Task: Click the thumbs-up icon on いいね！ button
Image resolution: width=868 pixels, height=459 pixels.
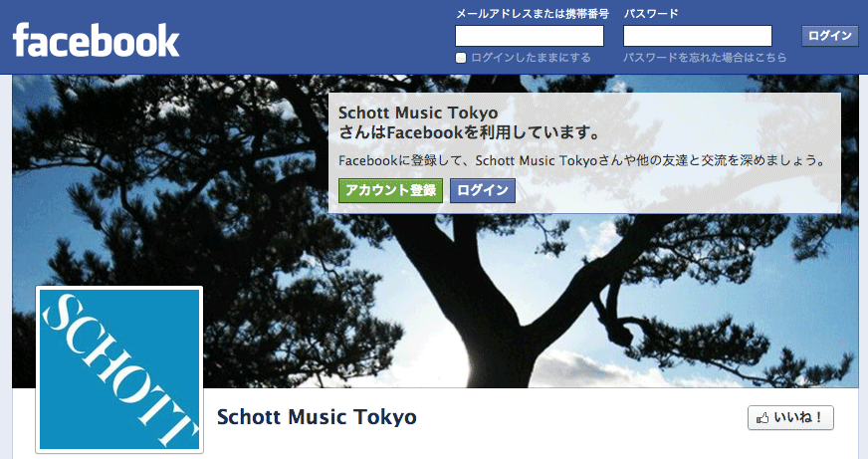Action: click(x=762, y=418)
